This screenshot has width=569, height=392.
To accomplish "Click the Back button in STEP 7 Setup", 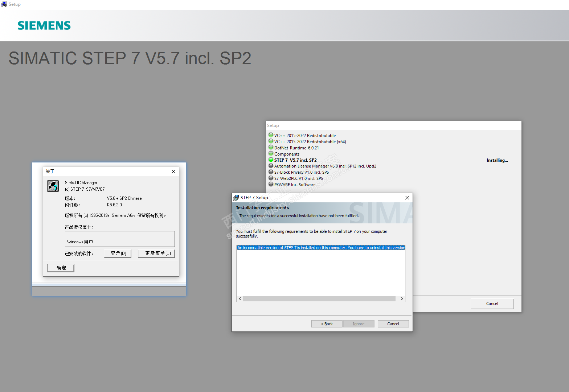I will point(327,324).
